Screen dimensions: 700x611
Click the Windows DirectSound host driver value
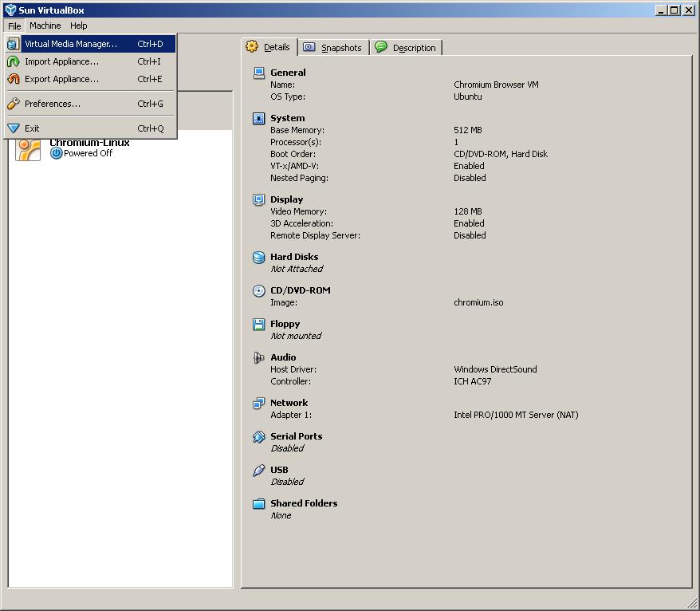tap(495, 369)
